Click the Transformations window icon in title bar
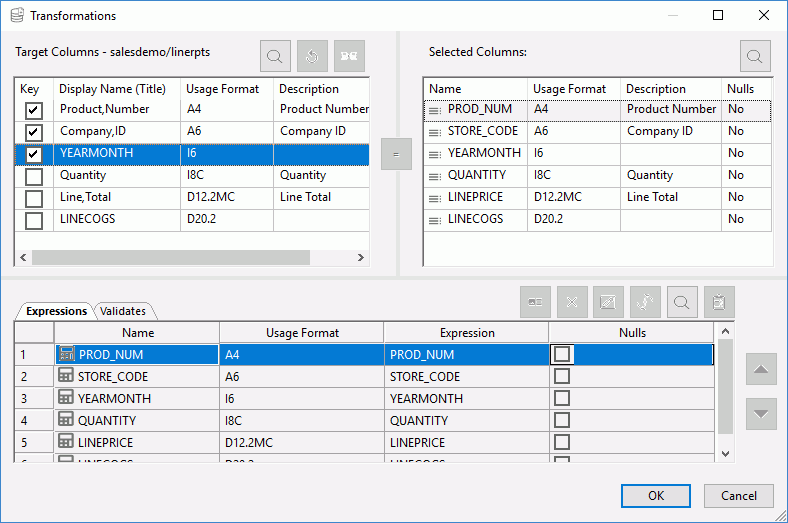 [17, 15]
